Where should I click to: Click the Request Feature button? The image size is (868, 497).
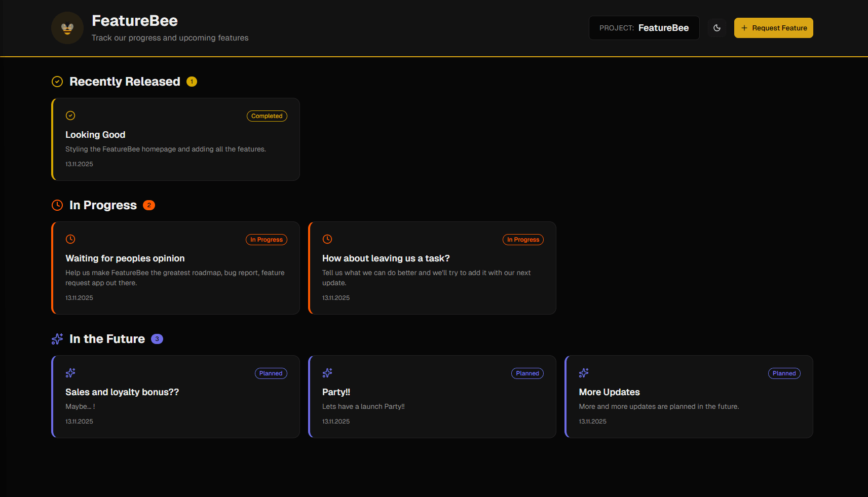coord(774,28)
